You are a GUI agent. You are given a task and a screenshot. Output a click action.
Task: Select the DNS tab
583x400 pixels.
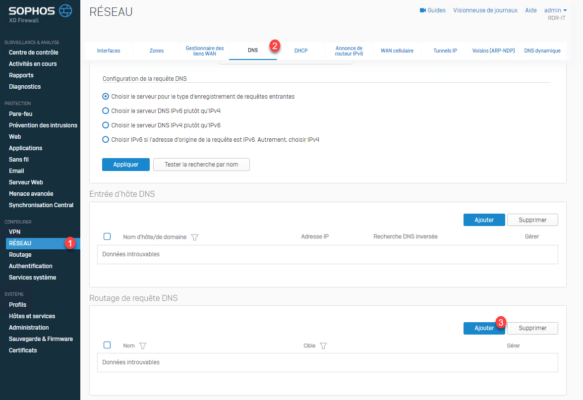pyautogui.click(x=253, y=51)
